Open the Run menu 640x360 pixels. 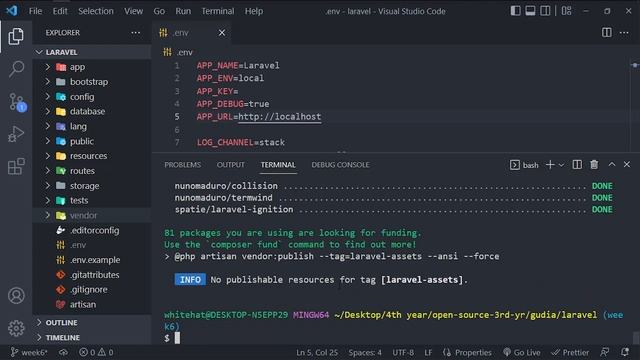[183, 11]
